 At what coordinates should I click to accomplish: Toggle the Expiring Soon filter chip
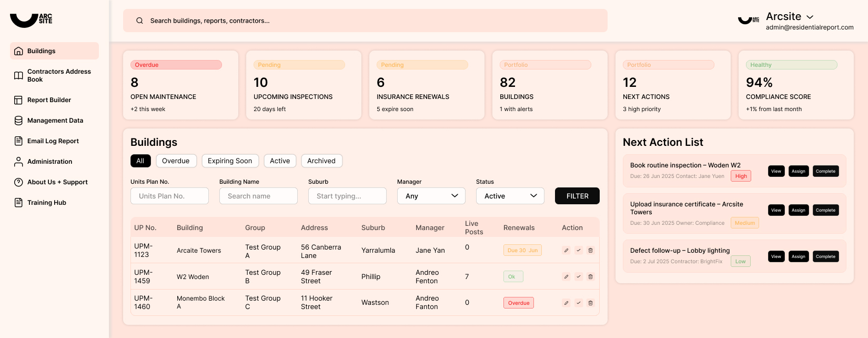point(230,161)
